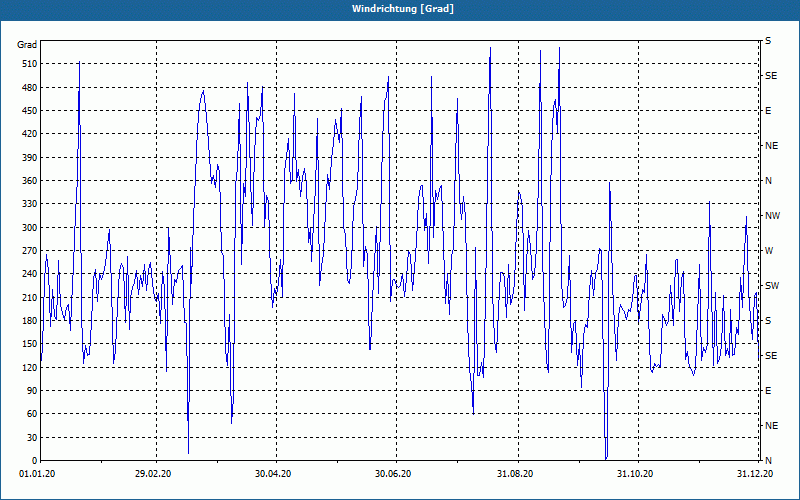Click the 31.08.20 date label
Viewport: 800px width, 500px height.
point(515,474)
